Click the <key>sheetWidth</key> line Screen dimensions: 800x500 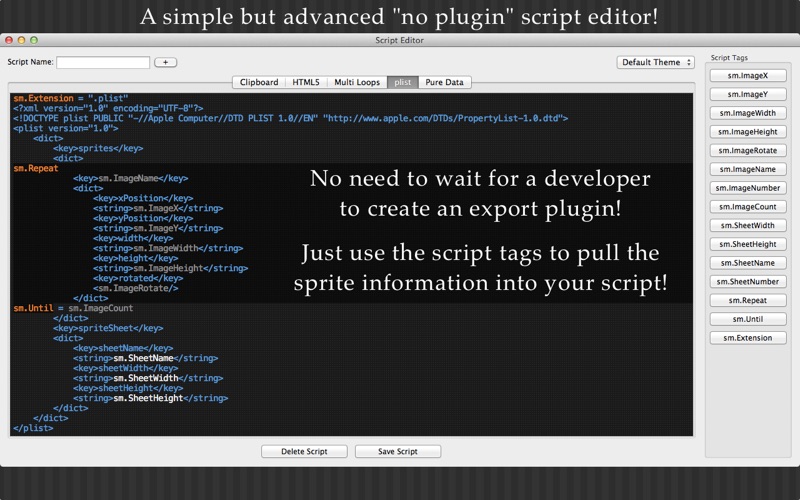click(126, 368)
